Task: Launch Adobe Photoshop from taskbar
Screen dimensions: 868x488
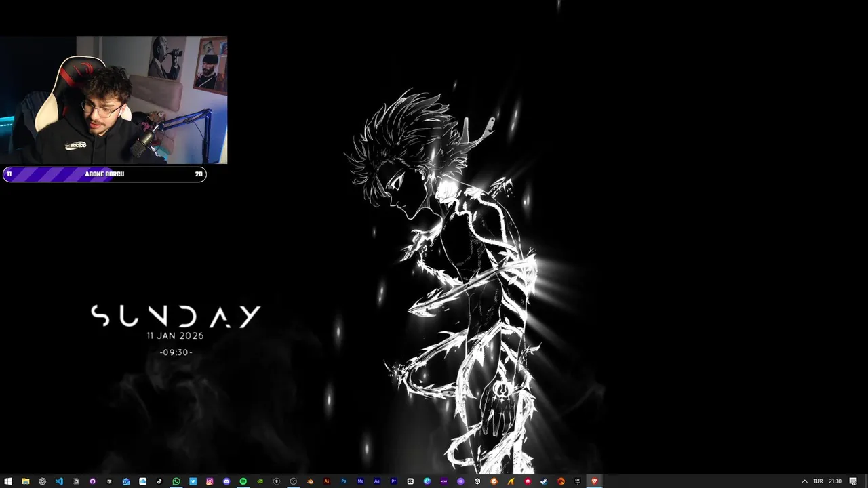Action: pyautogui.click(x=343, y=481)
